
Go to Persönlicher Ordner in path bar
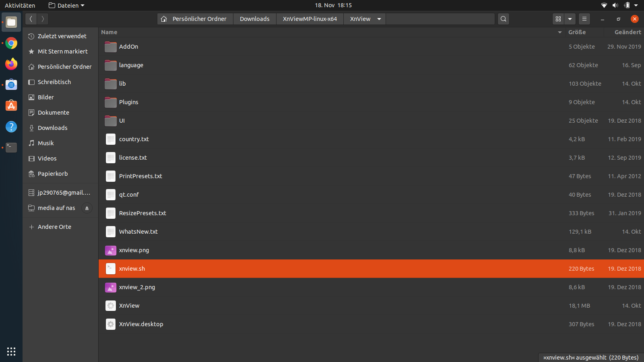point(195,19)
